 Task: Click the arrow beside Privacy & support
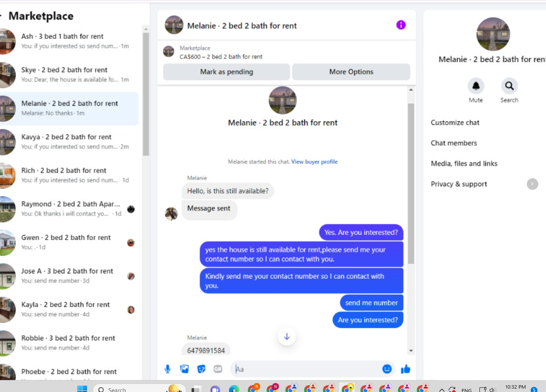(532, 184)
